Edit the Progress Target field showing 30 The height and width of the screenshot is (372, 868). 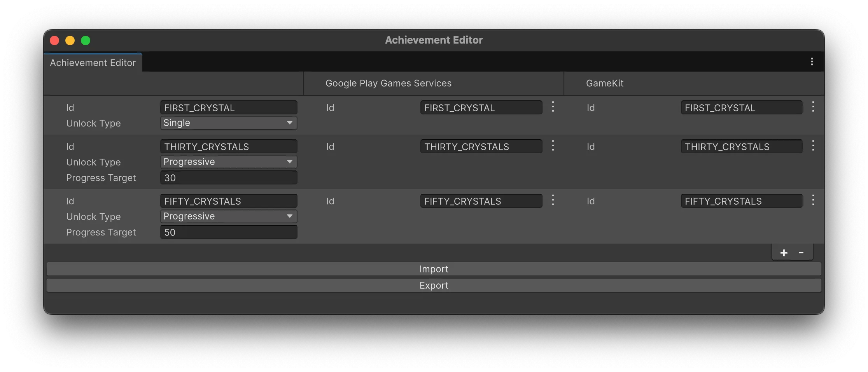pos(228,177)
